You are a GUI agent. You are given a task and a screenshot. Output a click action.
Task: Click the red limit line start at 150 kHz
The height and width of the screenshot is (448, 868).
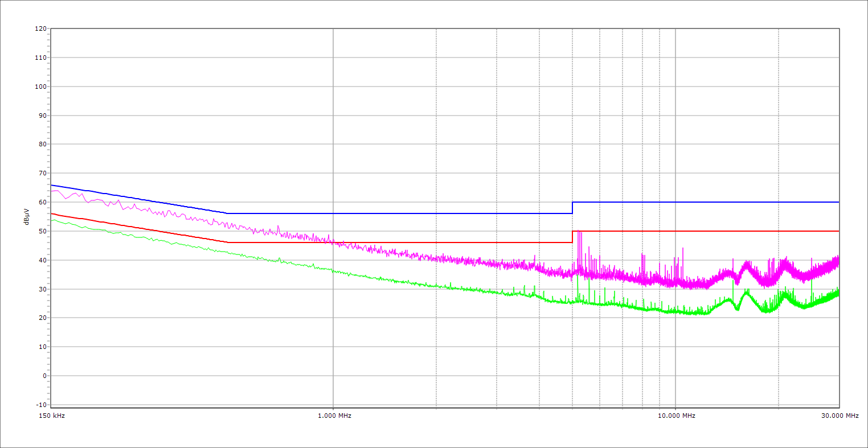coord(52,213)
